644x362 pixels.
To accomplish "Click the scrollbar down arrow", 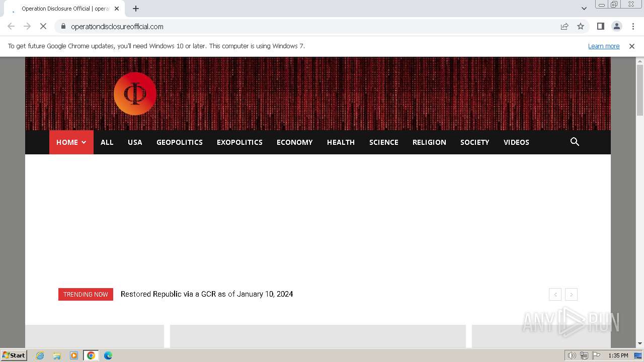I will coord(640,343).
